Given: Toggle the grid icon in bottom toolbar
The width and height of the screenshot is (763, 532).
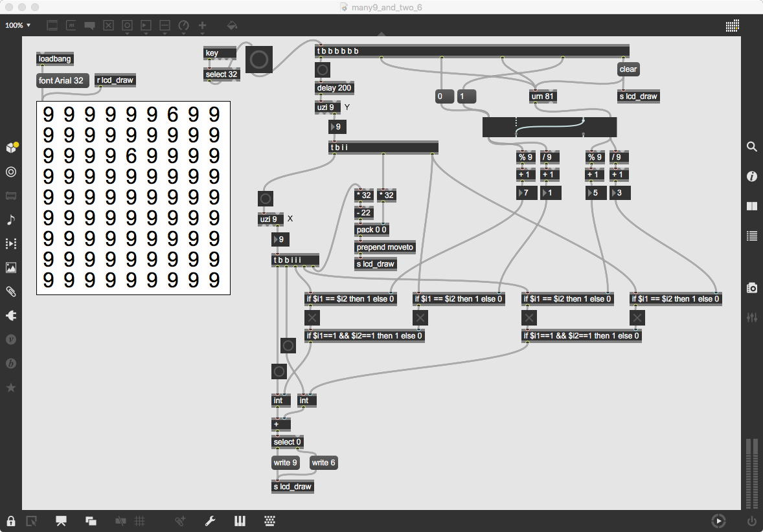Looking at the screenshot, I should tap(140, 521).
